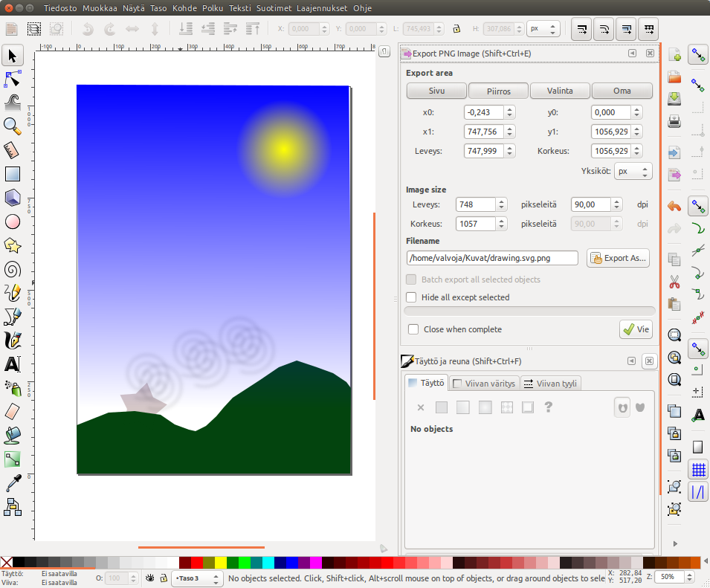Select the Spiral tool
This screenshot has width=710, height=588.
(x=12, y=269)
